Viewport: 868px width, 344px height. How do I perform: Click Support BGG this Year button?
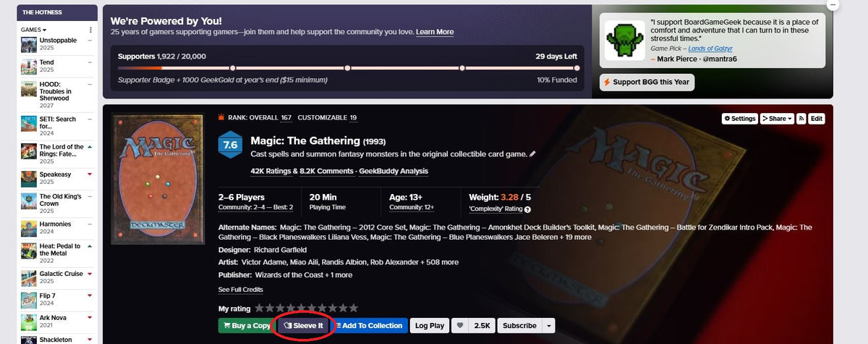pos(647,82)
